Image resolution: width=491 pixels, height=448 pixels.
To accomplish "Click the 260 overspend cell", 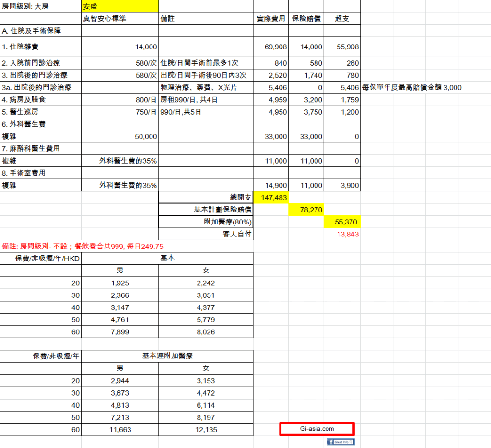I will [x=342, y=63].
